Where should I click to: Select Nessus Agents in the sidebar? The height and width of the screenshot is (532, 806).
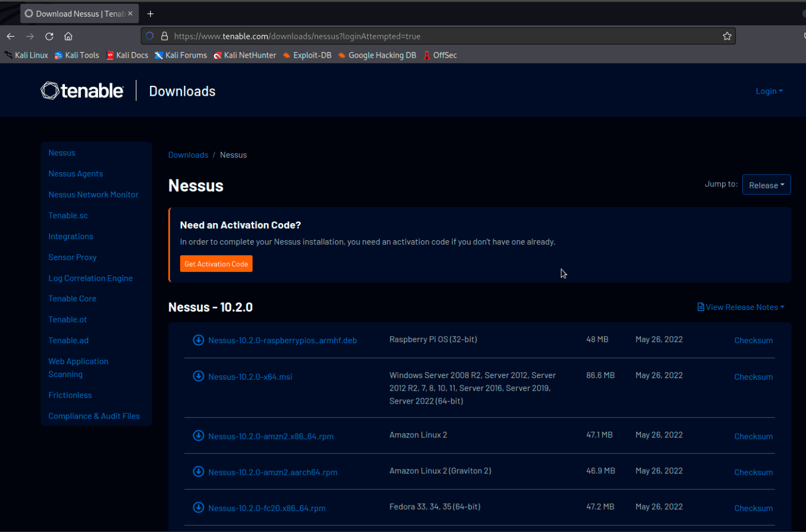pyautogui.click(x=75, y=174)
